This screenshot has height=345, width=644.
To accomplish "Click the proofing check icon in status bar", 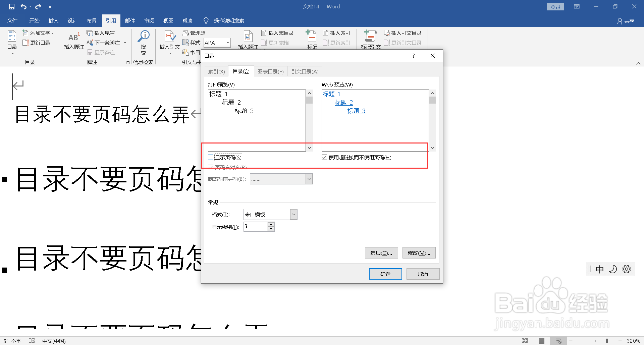I will pyautogui.click(x=32, y=341).
